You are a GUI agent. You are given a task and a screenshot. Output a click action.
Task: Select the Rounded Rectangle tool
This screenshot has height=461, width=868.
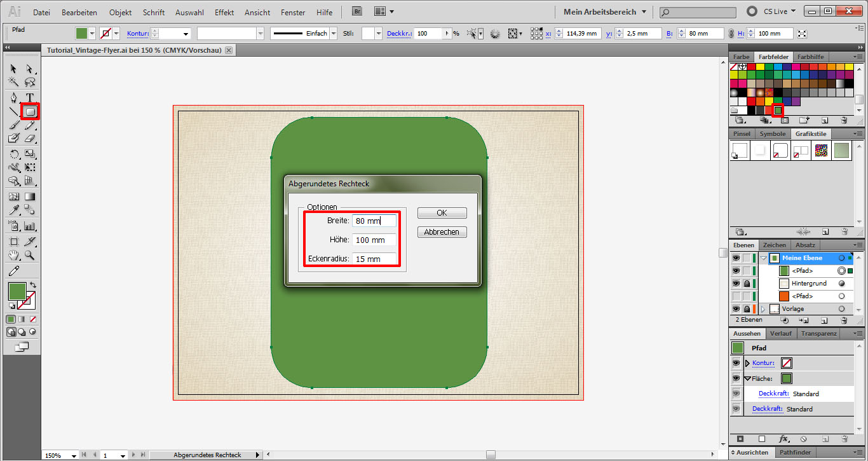[x=30, y=112]
